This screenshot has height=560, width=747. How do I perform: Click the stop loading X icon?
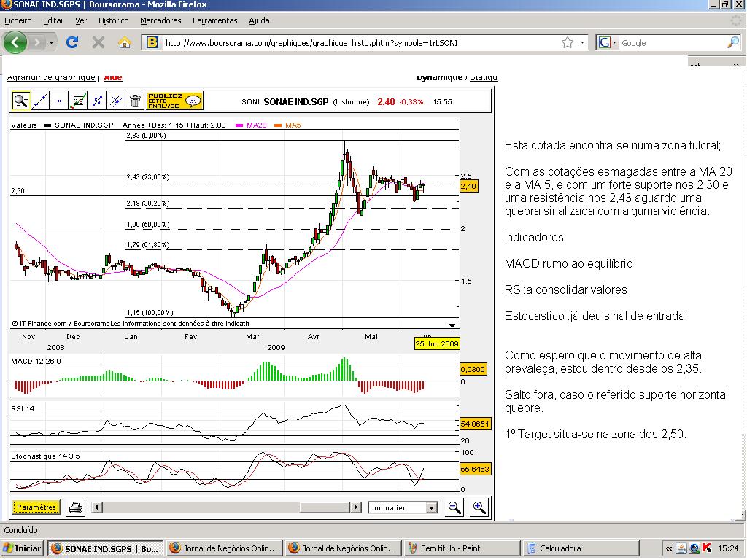tap(98, 42)
